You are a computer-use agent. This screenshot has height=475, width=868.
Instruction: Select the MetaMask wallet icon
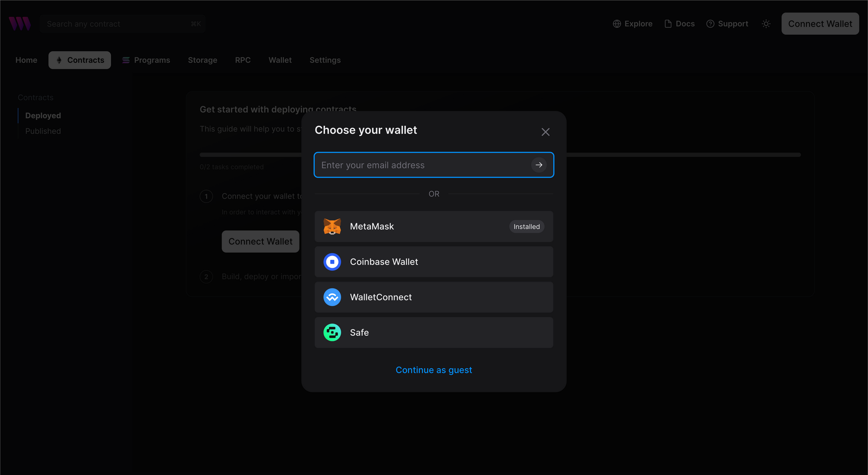click(x=332, y=226)
